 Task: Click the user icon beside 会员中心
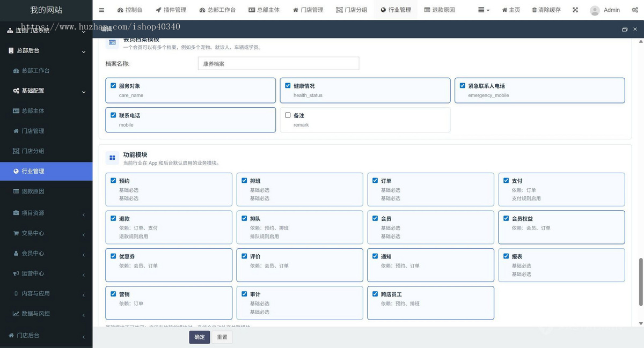coord(16,253)
